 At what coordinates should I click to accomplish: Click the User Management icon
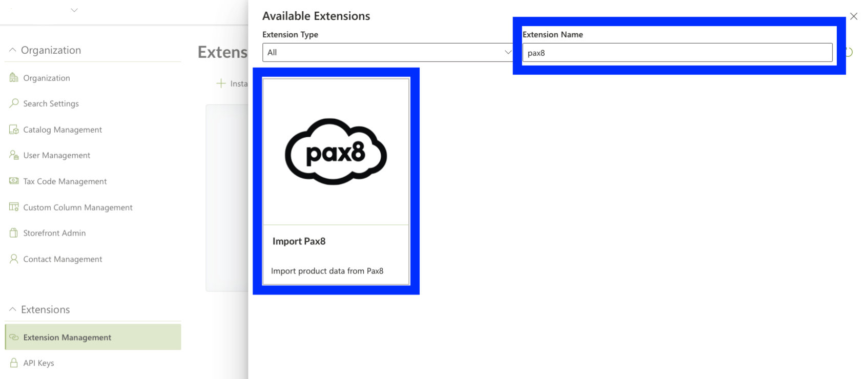14,155
